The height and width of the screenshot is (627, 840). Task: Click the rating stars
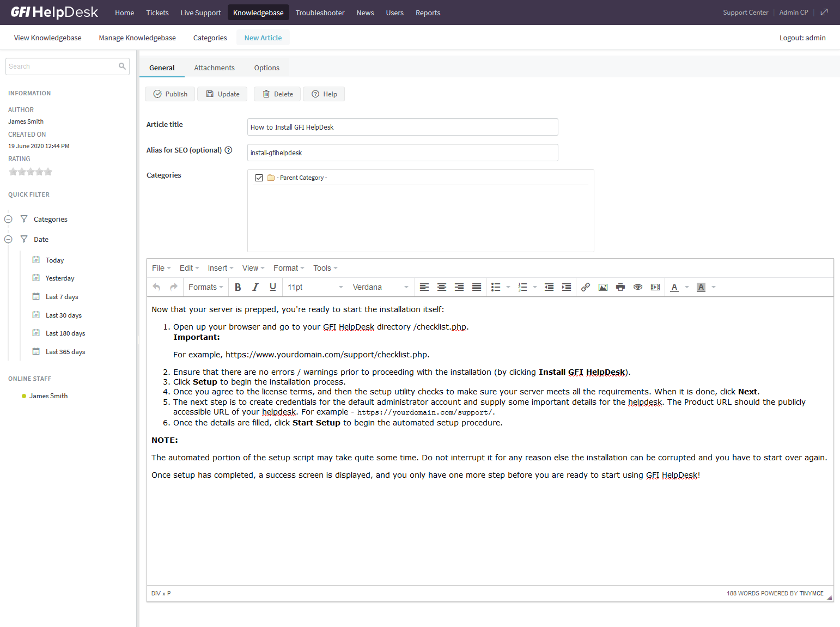point(31,172)
